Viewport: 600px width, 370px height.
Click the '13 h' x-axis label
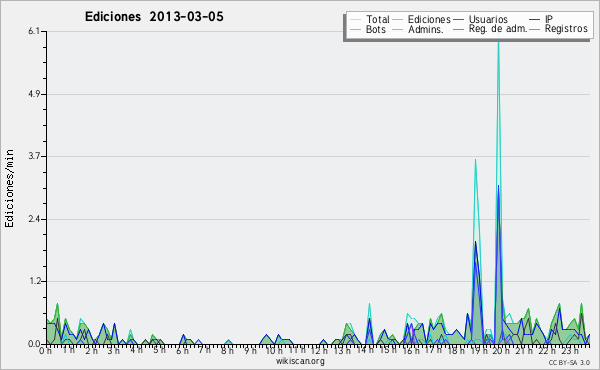point(342,351)
